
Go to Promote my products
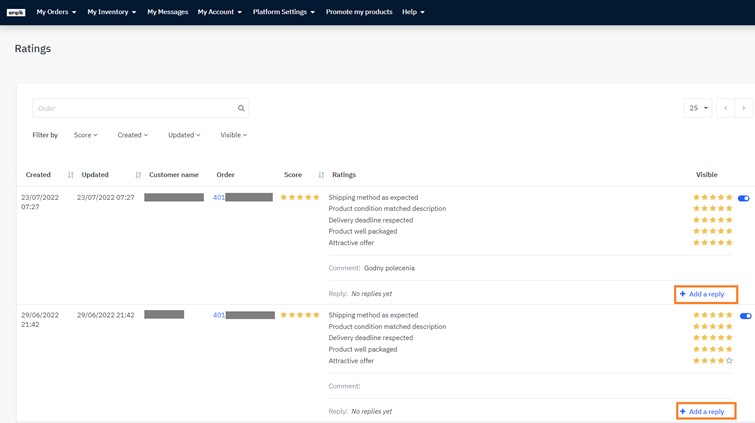[359, 12]
